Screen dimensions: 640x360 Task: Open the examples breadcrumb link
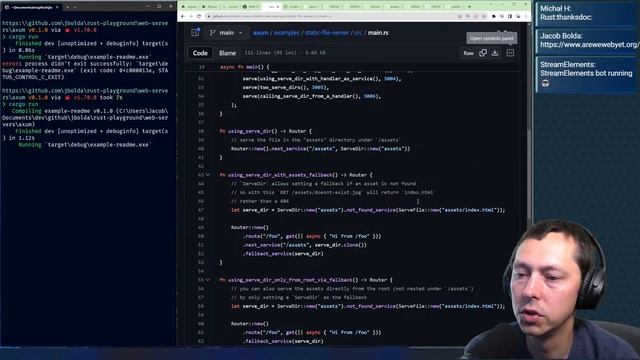[x=286, y=33]
